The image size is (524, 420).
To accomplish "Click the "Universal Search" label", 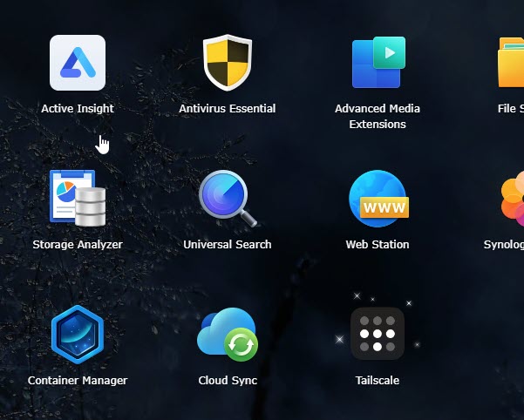I will [228, 244].
